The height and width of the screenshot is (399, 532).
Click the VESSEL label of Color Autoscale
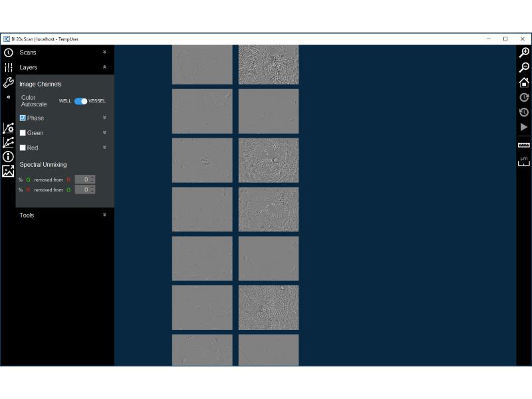pyautogui.click(x=97, y=101)
